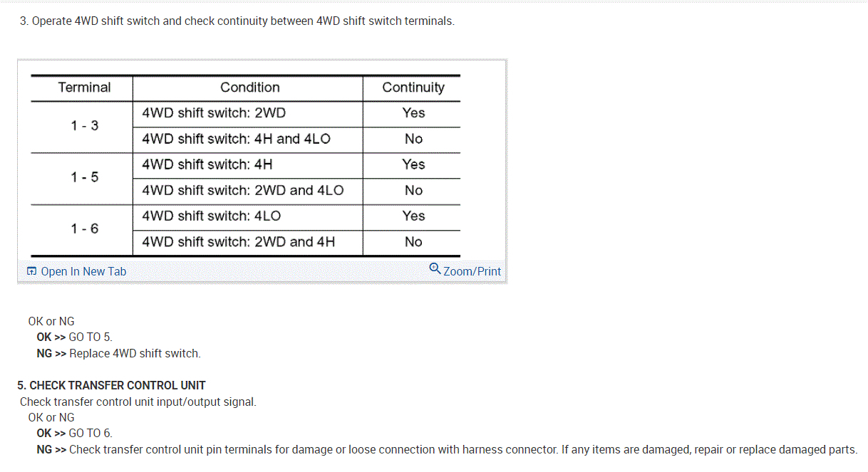
Task: Click the '4WD shift switch: 4H' condition row
Action: click(207, 164)
